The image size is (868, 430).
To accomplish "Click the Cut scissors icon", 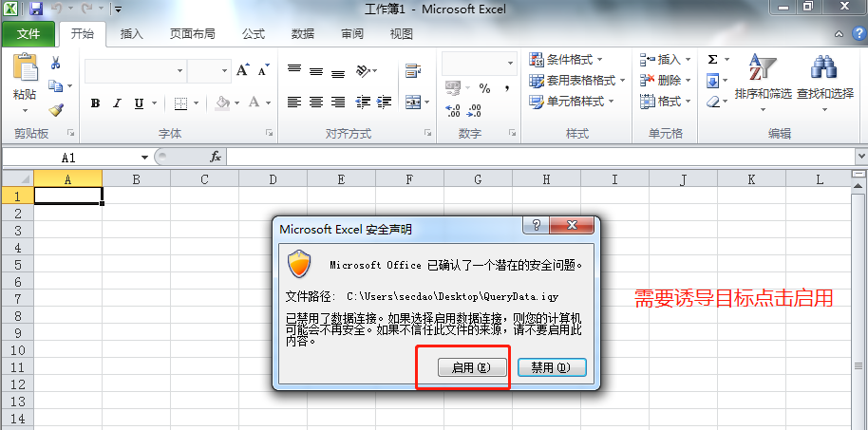I will pyautogui.click(x=55, y=63).
